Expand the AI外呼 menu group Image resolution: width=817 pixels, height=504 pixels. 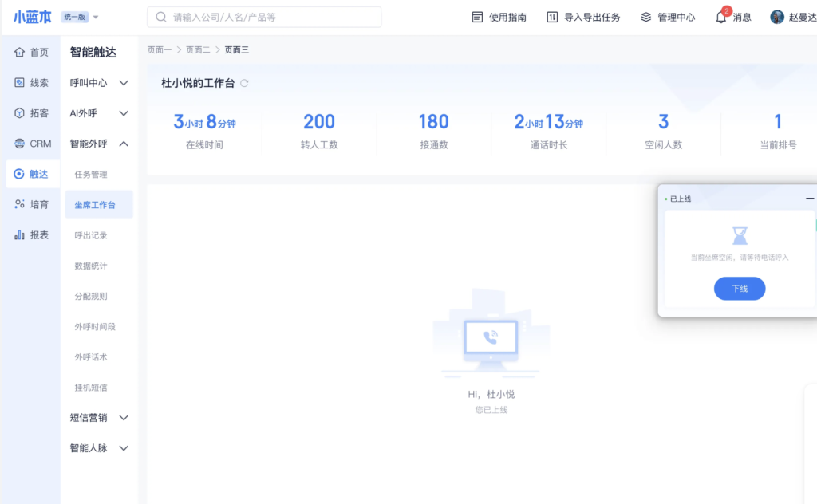[x=124, y=113]
